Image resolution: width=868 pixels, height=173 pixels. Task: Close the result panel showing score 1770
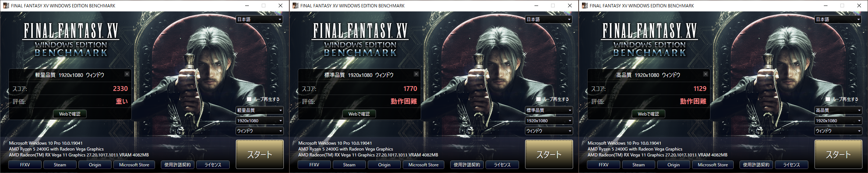(x=416, y=74)
